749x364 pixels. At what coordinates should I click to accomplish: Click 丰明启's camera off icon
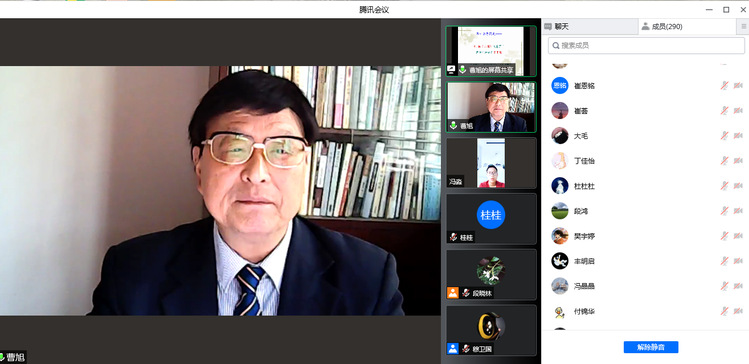pyautogui.click(x=738, y=261)
